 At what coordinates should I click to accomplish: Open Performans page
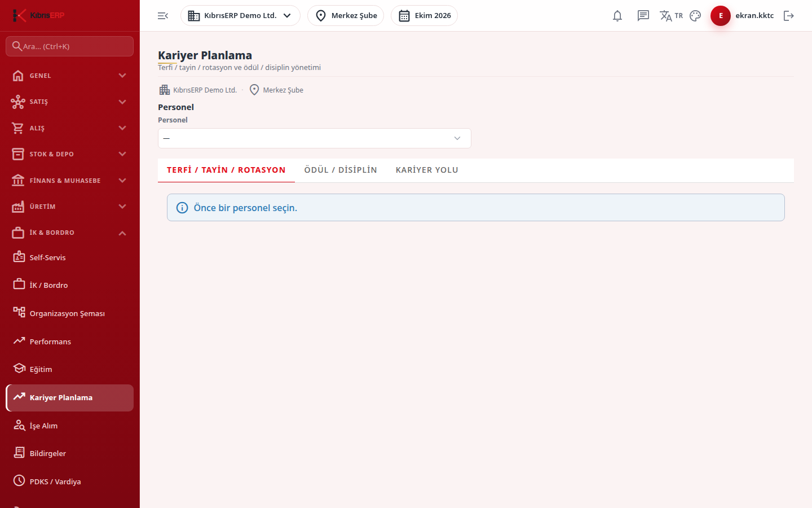(x=69, y=341)
